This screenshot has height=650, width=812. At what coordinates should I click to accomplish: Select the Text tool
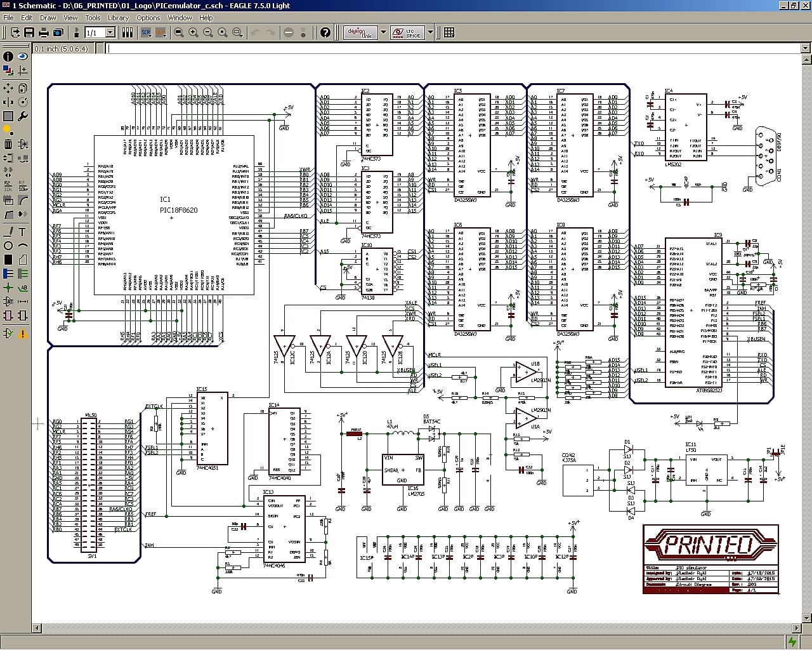coord(23,231)
